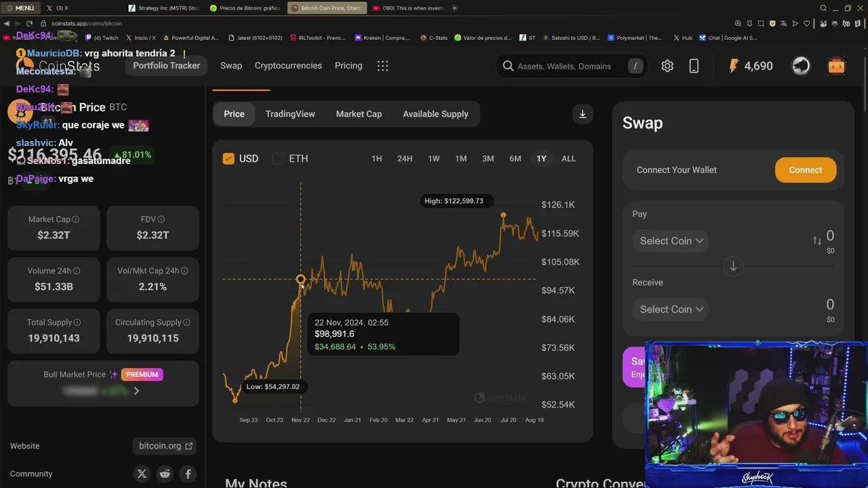Click the Connect wallet button
Viewport: 868px width, 488px height.
tap(806, 170)
